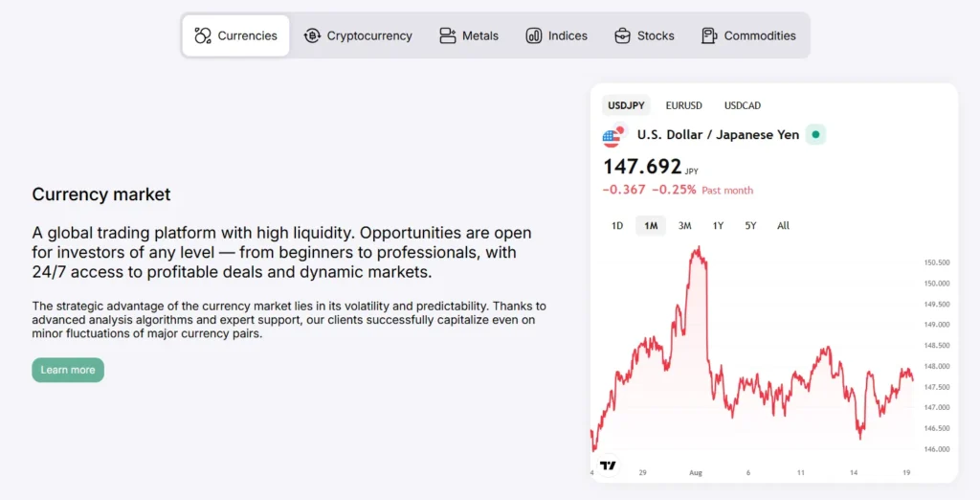
Task: Click the green market status dot
Action: 815,135
